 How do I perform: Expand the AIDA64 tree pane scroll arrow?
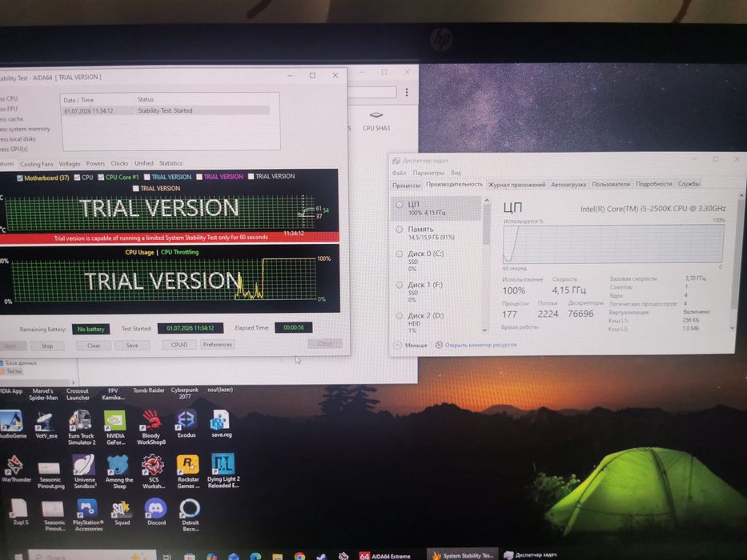[73, 382]
